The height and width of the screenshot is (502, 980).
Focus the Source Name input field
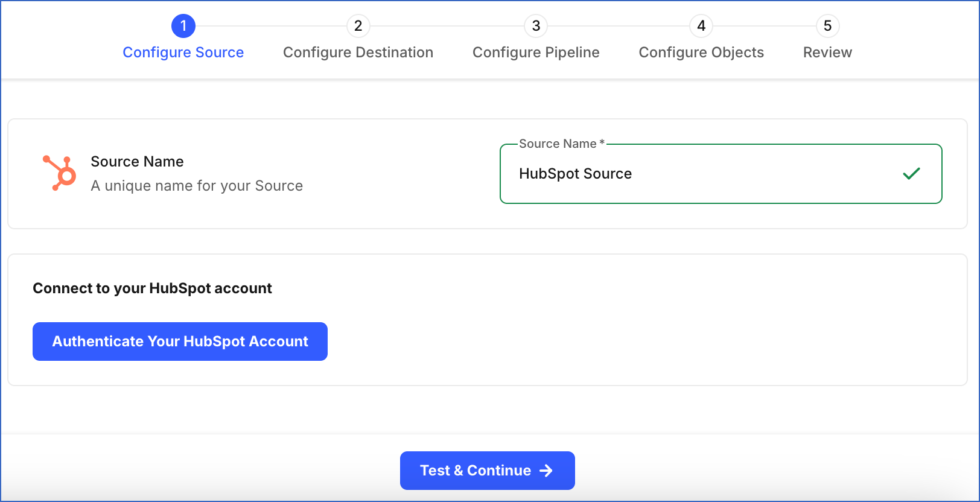[721, 174]
